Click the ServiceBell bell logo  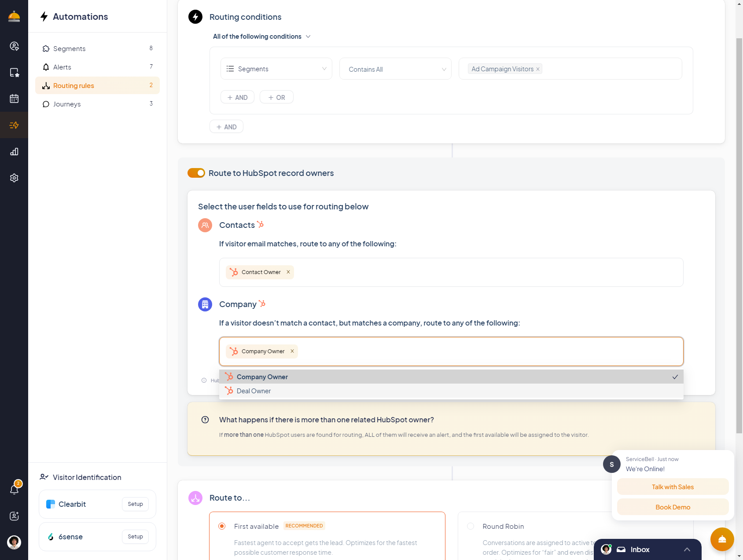(14, 17)
